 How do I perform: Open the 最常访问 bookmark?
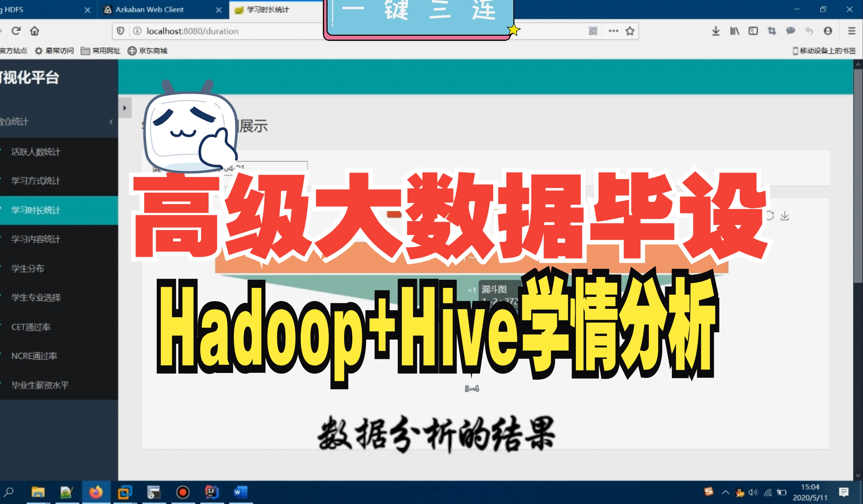pyautogui.click(x=54, y=51)
